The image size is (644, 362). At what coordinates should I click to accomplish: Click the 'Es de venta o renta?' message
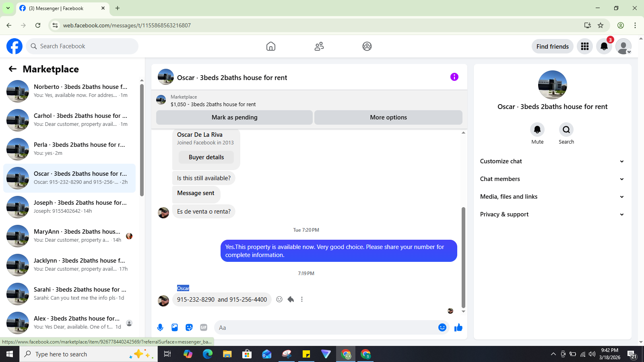point(204,212)
